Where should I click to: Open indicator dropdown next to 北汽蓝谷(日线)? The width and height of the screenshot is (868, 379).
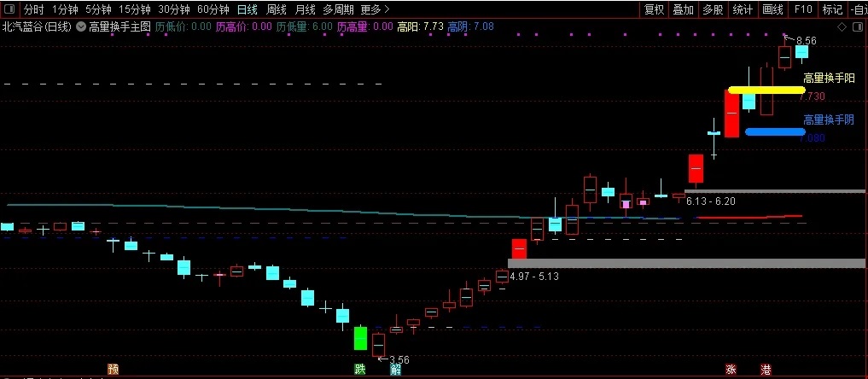click(81, 26)
